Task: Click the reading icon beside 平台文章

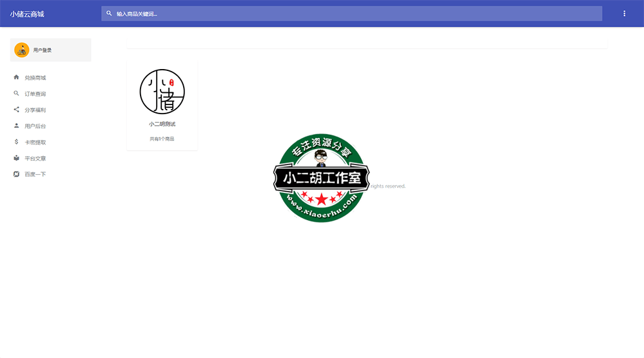Action: [17, 158]
